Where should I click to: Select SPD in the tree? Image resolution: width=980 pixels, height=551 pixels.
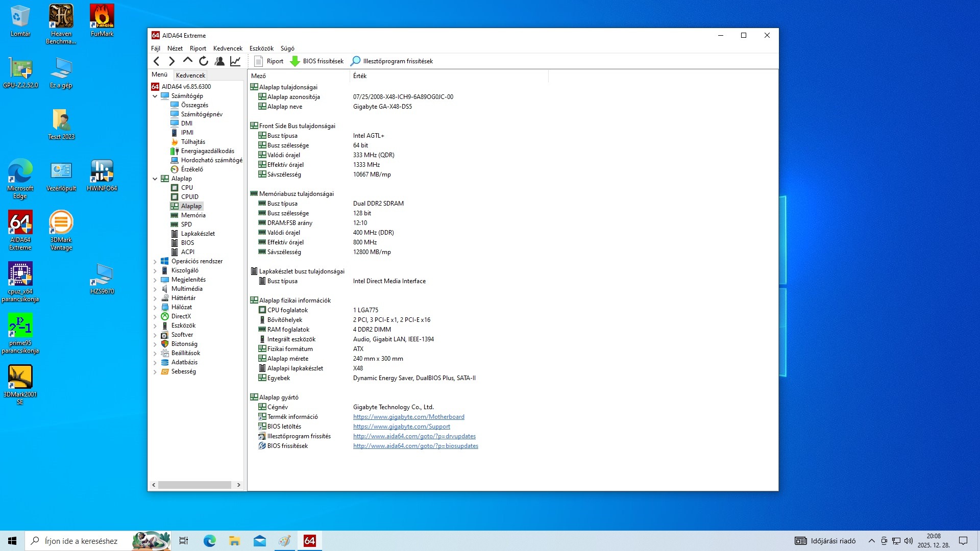click(186, 224)
